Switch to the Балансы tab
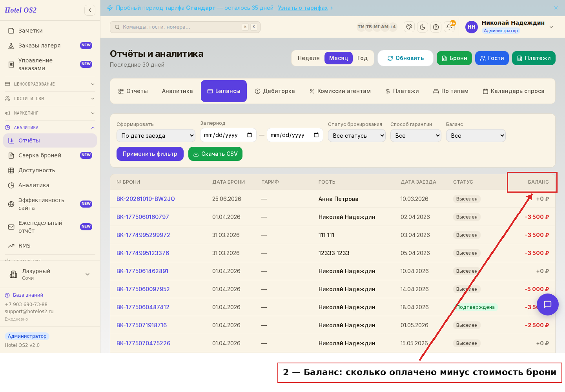Image resolution: width=565 pixels, height=392 pixels. [x=224, y=91]
